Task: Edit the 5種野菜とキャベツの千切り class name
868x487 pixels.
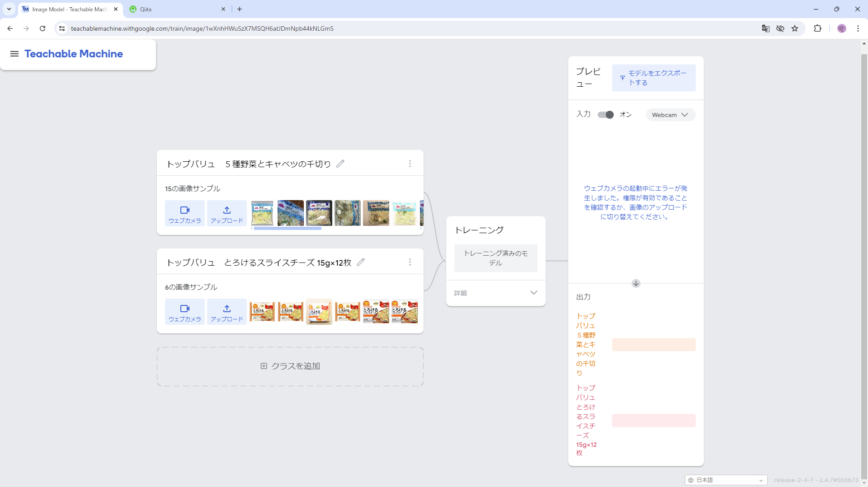Action: 340,164
